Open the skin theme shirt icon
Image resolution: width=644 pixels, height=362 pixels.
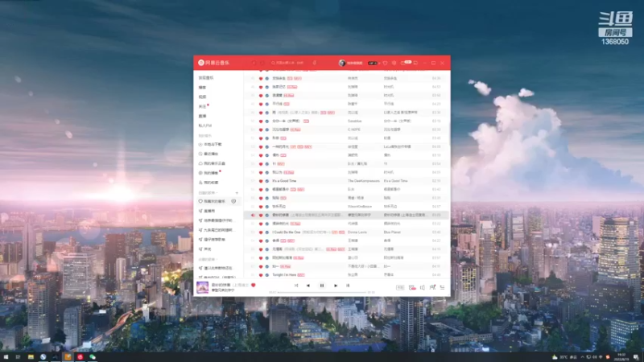pos(386,63)
